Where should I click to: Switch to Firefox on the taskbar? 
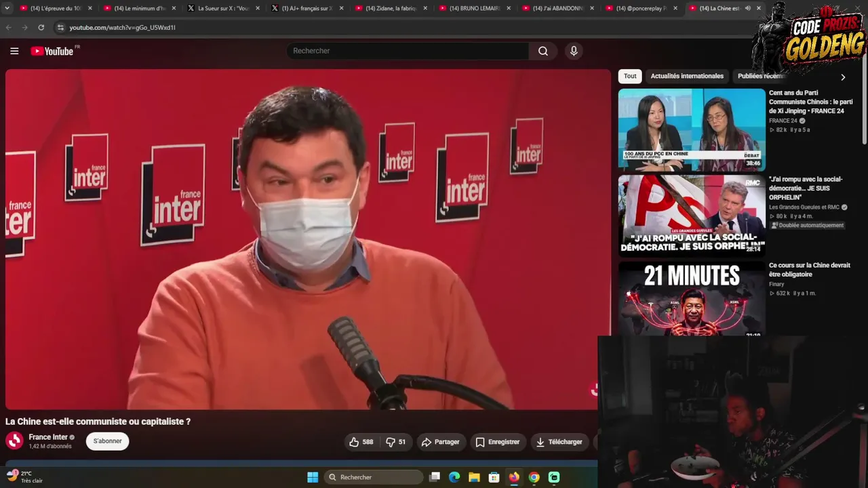coord(514,477)
